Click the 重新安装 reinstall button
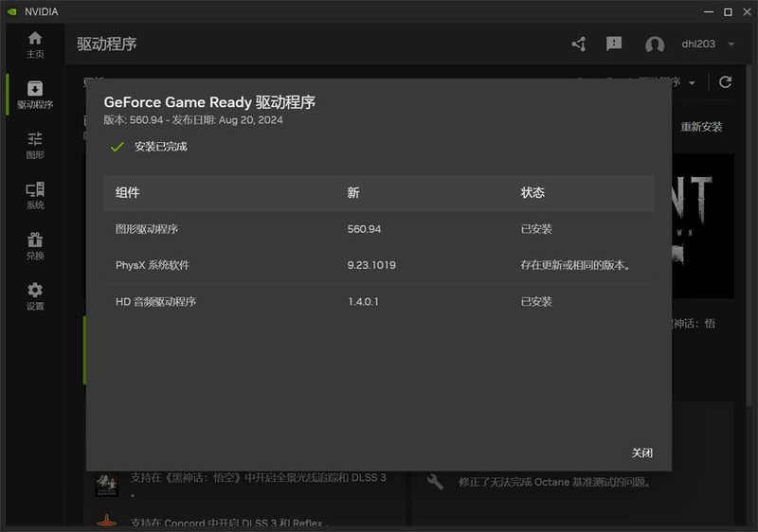The image size is (758, 532). (x=701, y=127)
